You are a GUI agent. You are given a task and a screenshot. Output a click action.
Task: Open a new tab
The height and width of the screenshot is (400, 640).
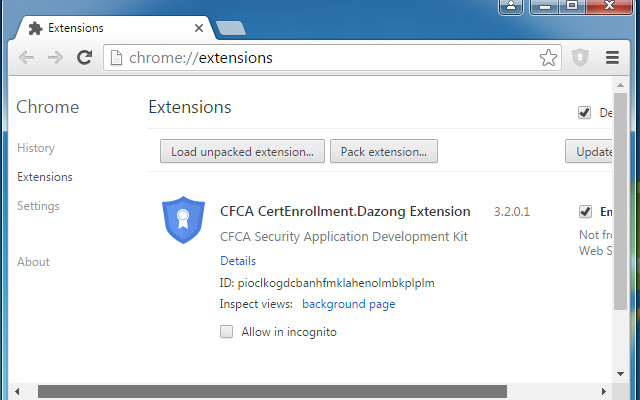coord(231,28)
